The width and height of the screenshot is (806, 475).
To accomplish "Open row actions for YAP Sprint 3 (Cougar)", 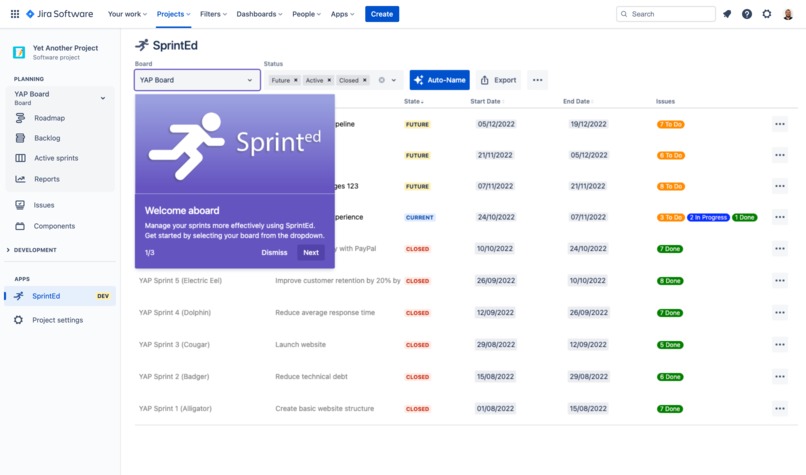I will (x=780, y=344).
